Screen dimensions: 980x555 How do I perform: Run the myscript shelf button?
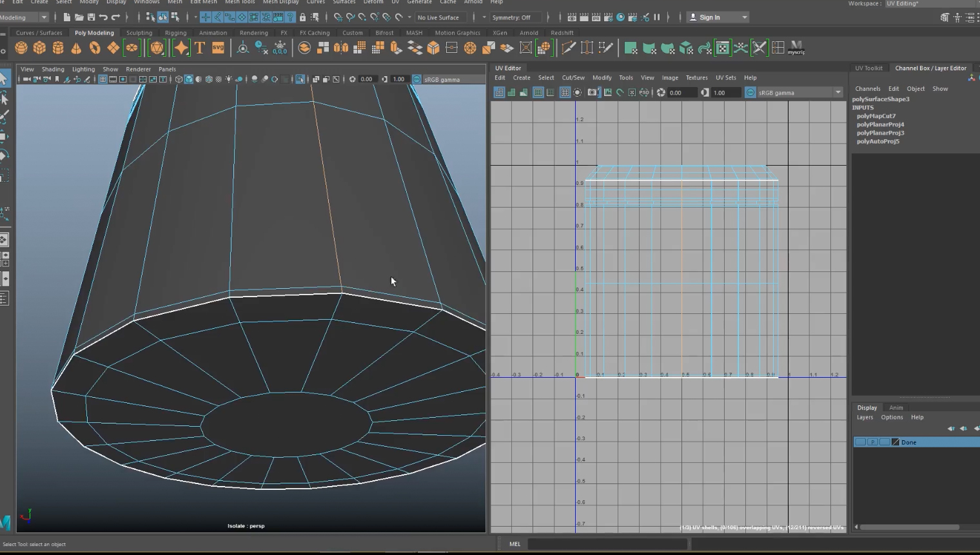click(x=796, y=48)
